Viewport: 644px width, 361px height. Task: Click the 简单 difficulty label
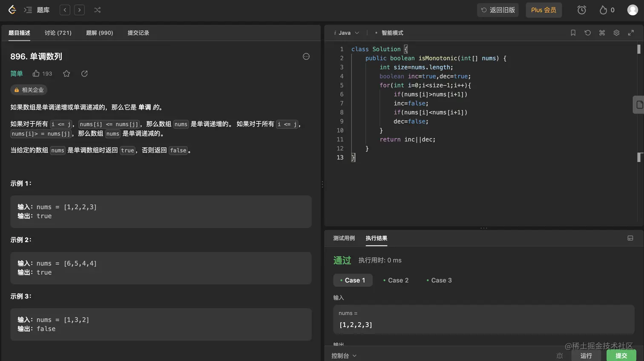click(x=17, y=73)
